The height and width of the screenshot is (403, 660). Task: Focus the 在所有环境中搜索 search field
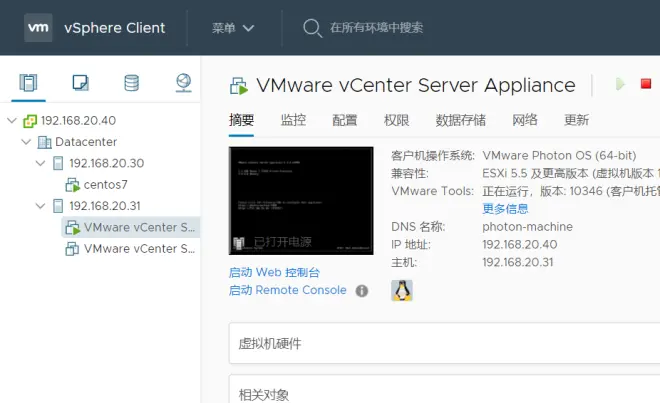tap(376, 28)
